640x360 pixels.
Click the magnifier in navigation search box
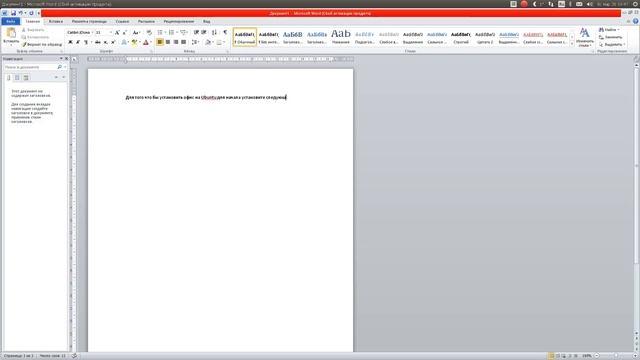60,67
